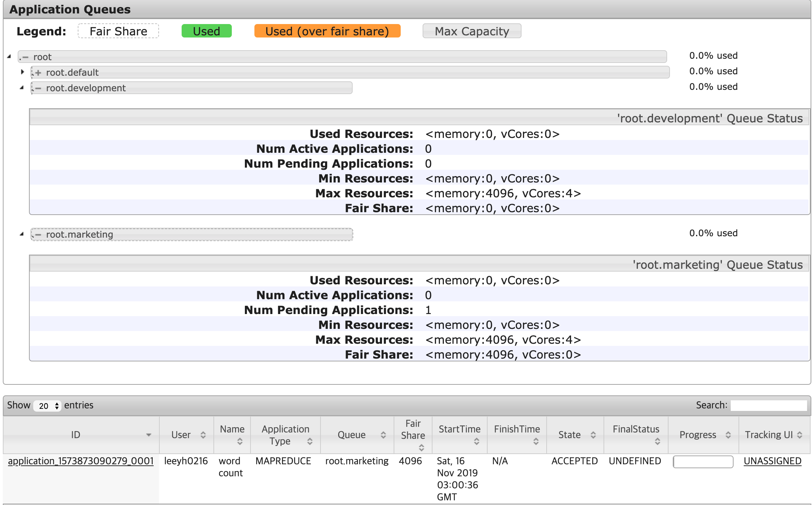Sort applications by Progress column
This screenshot has width=812, height=505.
pos(728,435)
